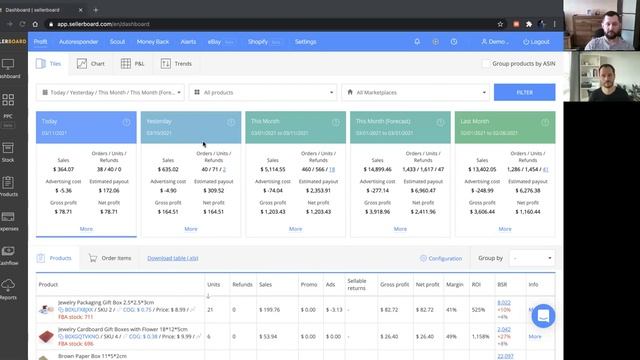Click the notification bell icon
The height and width of the screenshot is (360, 640).
click(x=417, y=42)
